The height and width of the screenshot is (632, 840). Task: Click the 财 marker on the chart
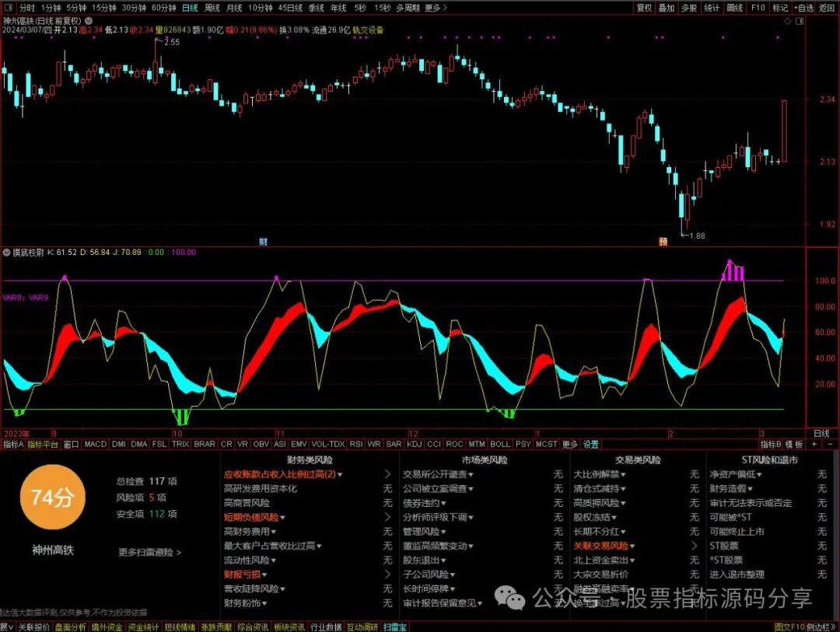263,242
